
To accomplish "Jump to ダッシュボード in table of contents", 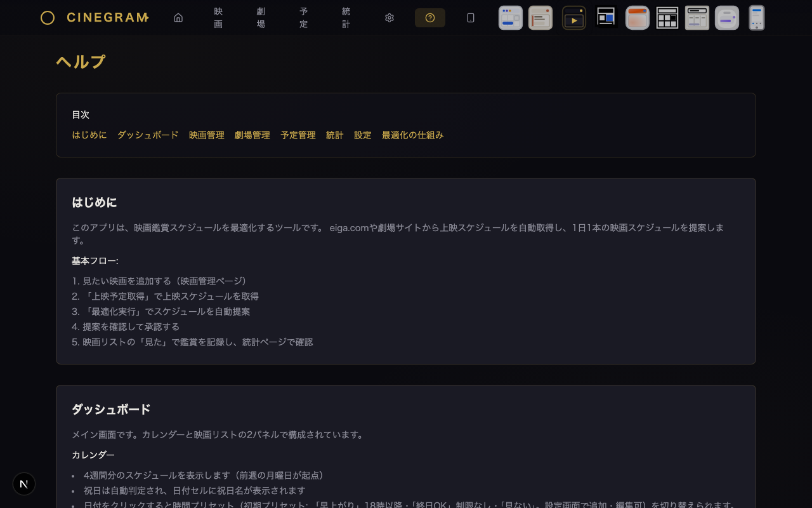I will (x=148, y=135).
